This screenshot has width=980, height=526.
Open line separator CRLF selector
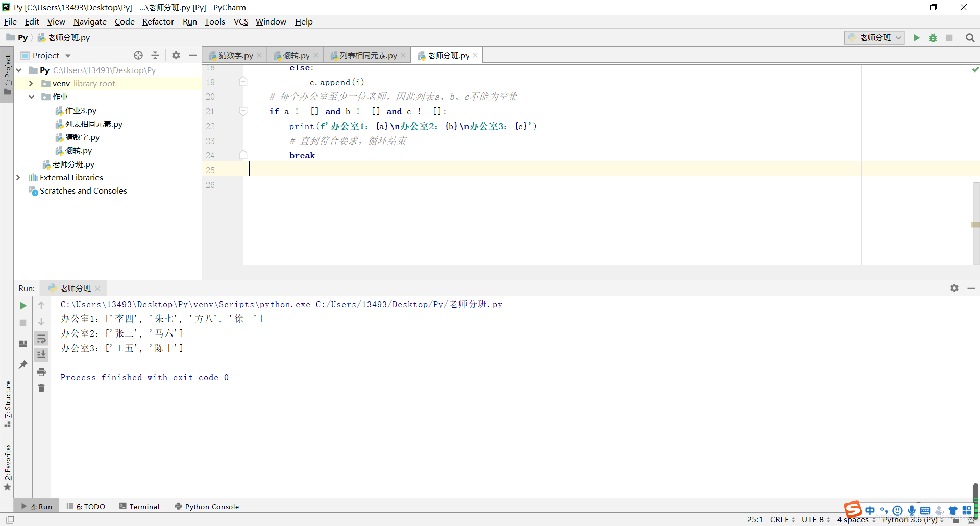[782, 519]
